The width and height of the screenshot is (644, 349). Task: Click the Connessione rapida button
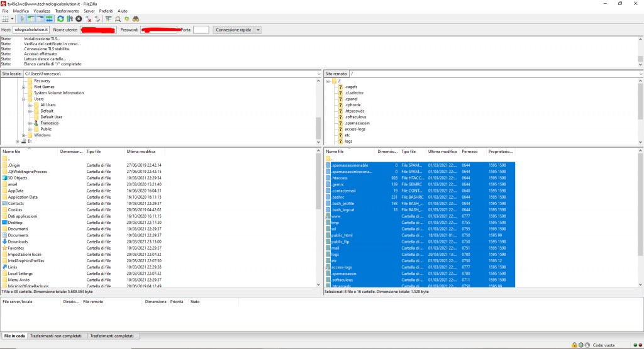tap(233, 30)
